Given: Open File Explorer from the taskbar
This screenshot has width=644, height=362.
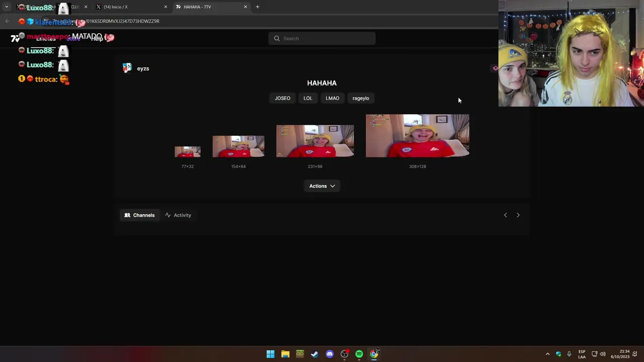Looking at the screenshot, I should pos(285,354).
